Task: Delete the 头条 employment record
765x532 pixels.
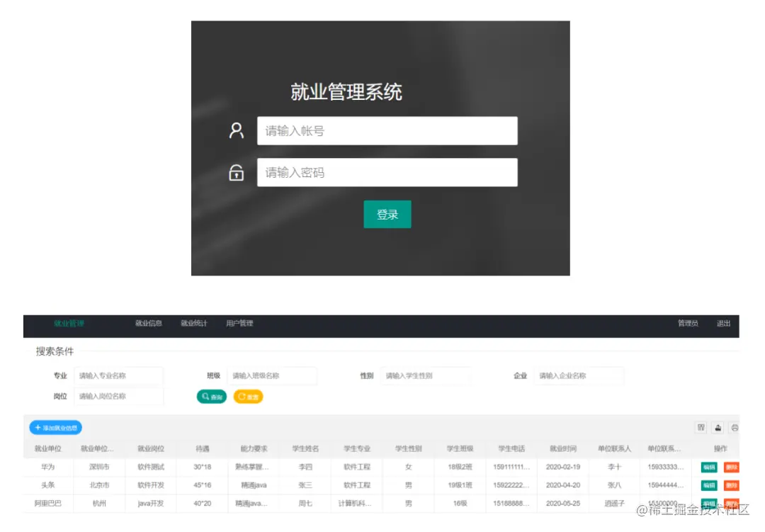Action: point(731,486)
